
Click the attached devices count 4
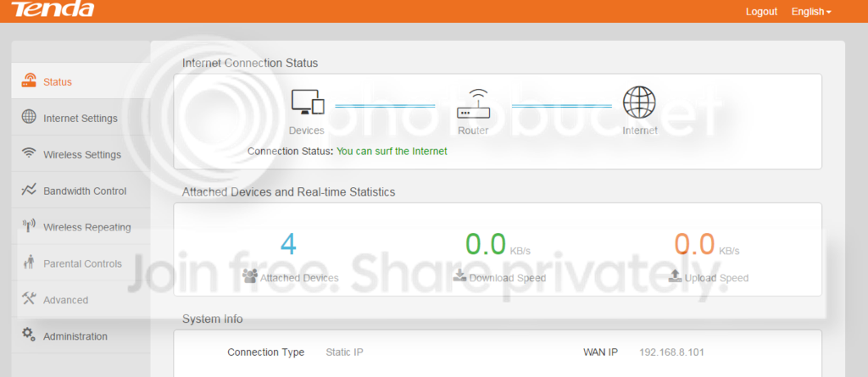point(288,244)
